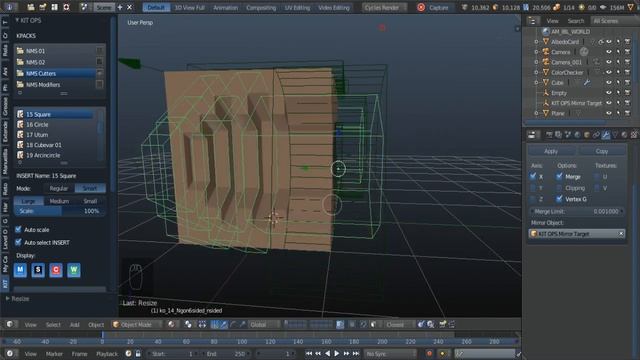The width and height of the screenshot is (640, 360).
Task: Jump to the last frame
Action: coord(356,353)
